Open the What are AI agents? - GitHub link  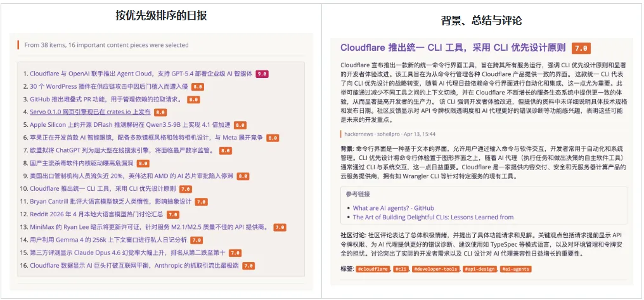pyautogui.click(x=393, y=208)
